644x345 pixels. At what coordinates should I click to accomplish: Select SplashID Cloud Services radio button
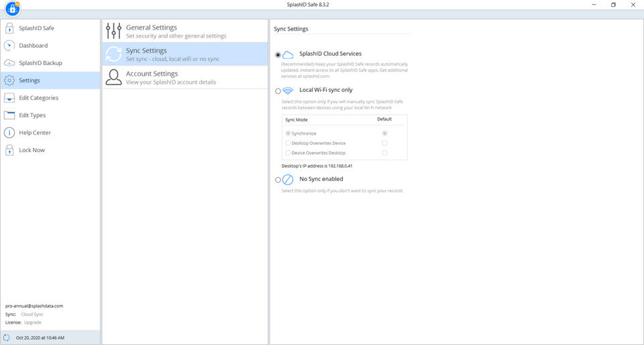(278, 55)
